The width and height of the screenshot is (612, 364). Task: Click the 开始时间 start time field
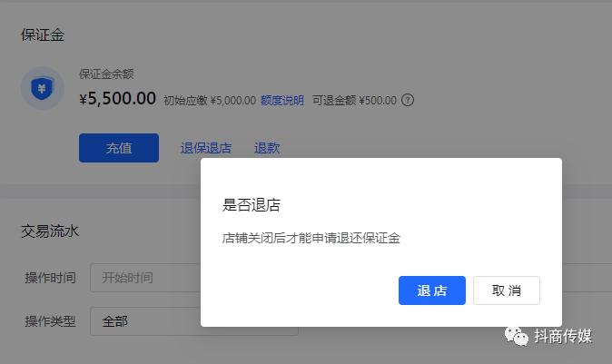[145, 278]
